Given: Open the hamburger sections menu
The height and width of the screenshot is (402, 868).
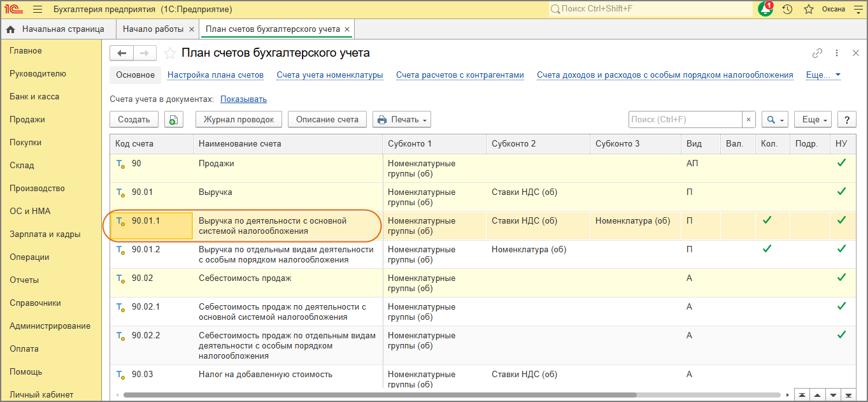Looking at the screenshot, I should coord(38,10).
